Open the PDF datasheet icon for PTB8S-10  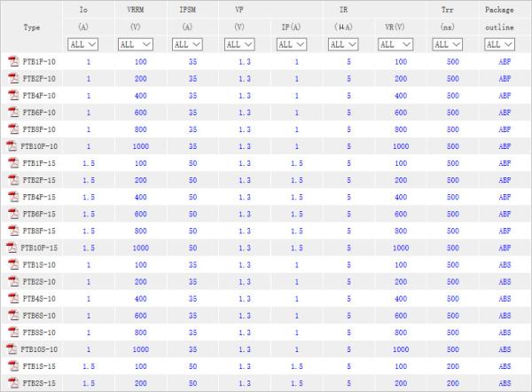tap(13, 333)
